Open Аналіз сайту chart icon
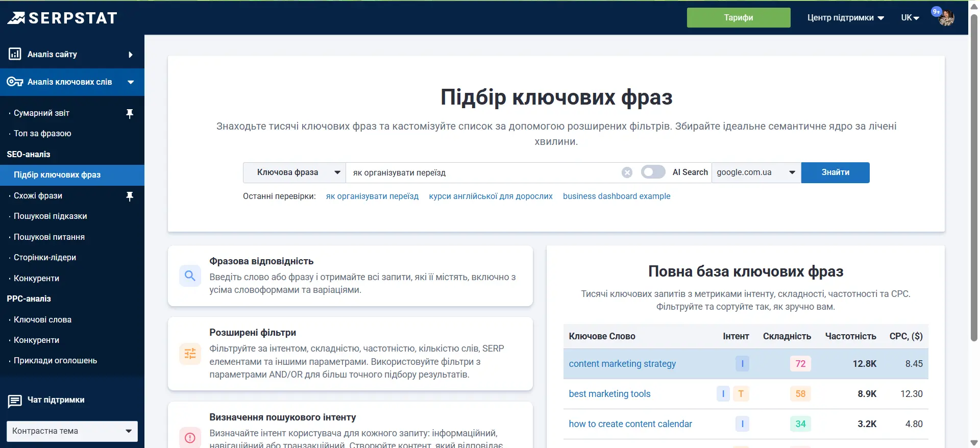The image size is (980, 448). 15,54
